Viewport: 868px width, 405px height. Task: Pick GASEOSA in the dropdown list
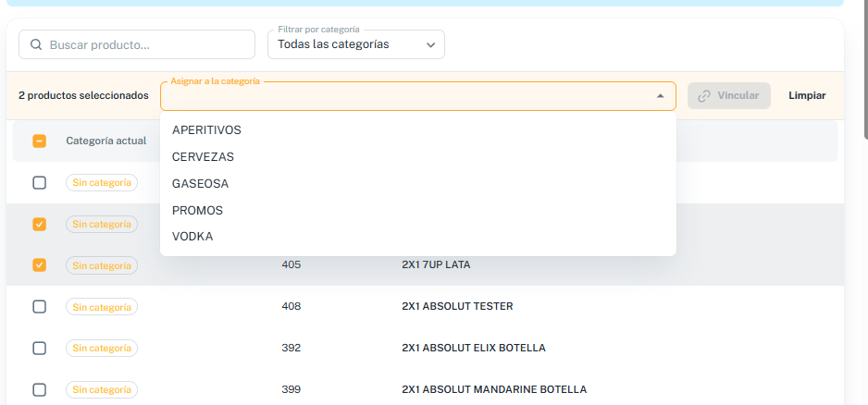pyautogui.click(x=418, y=184)
